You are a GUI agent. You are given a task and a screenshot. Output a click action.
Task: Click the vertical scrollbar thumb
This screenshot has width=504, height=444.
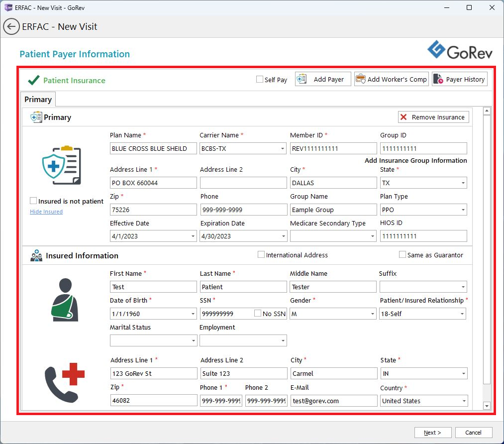click(487, 249)
